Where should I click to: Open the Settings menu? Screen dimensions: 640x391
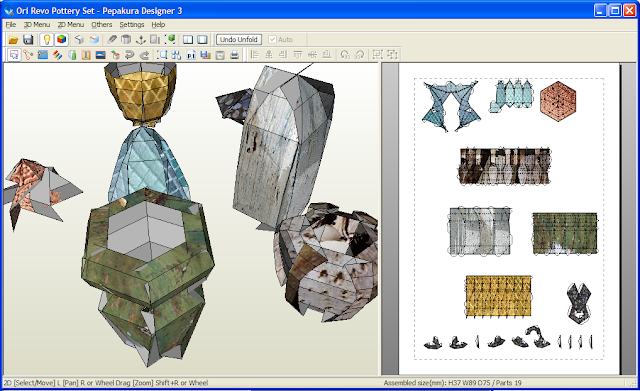click(x=132, y=24)
